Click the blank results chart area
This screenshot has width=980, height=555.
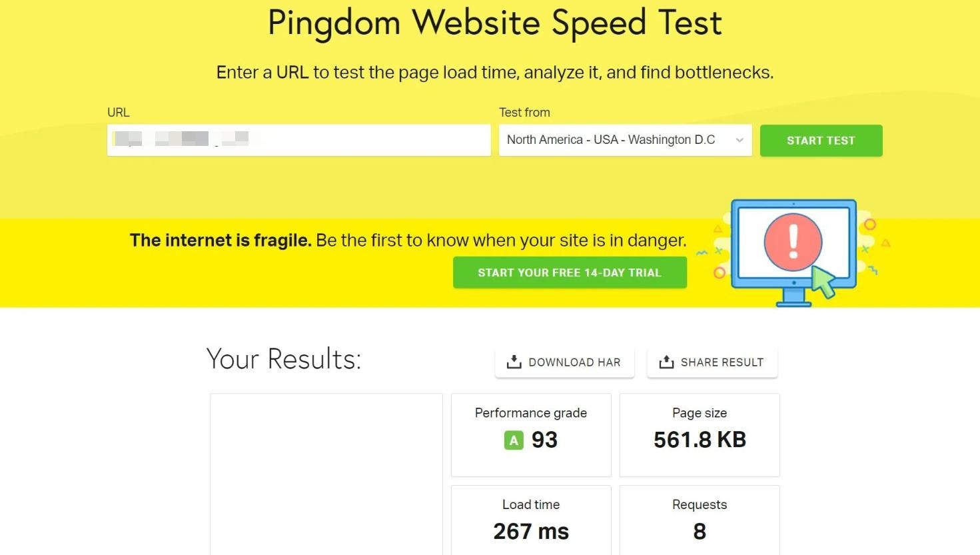(326, 473)
